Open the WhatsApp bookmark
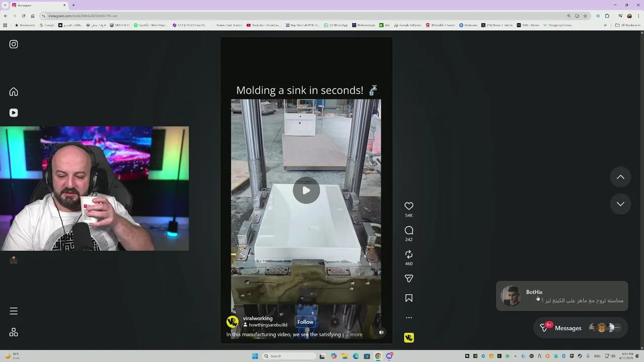The width and height of the screenshot is (644, 362). pos(336,25)
